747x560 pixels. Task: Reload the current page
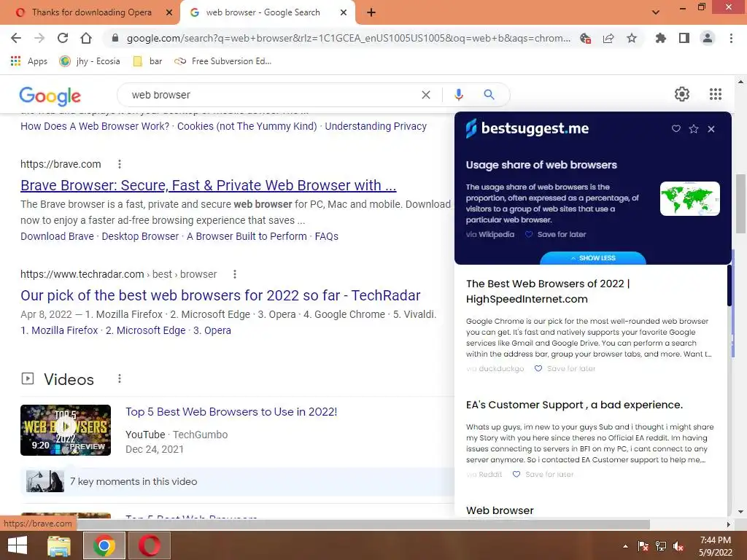(x=63, y=38)
